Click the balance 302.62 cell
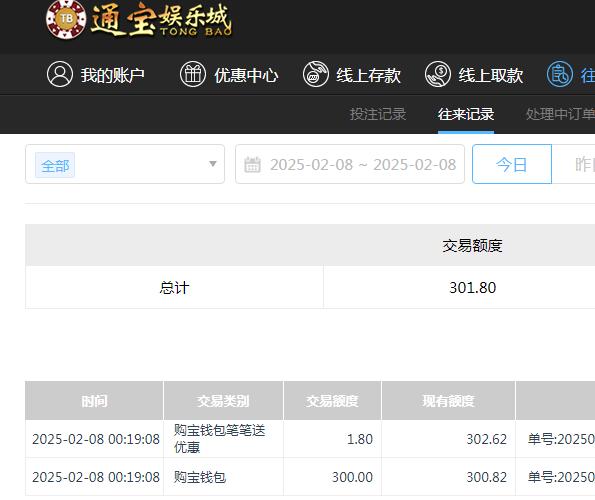The height and width of the screenshot is (500, 595). pyautogui.click(x=448, y=439)
